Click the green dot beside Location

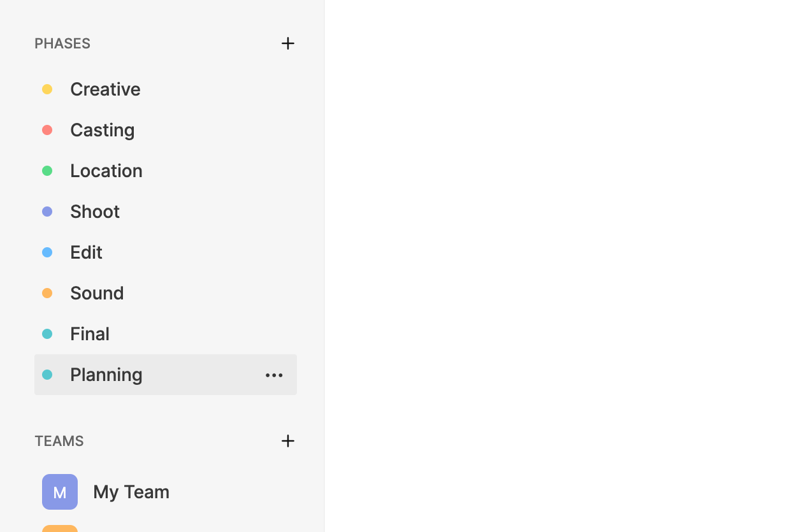click(x=47, y=171)
